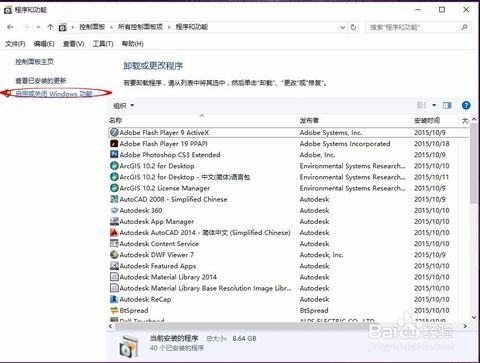This screenshot has width=480, height=363.
Task: Sort by 发布者 column header
Action: pyautogui.click(x=309, y=120)
